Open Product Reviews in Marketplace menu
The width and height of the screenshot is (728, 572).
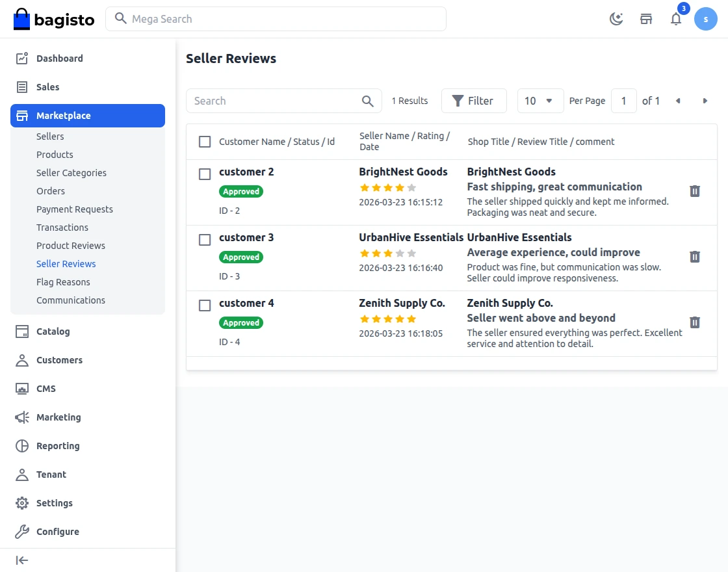click(71, 246)
